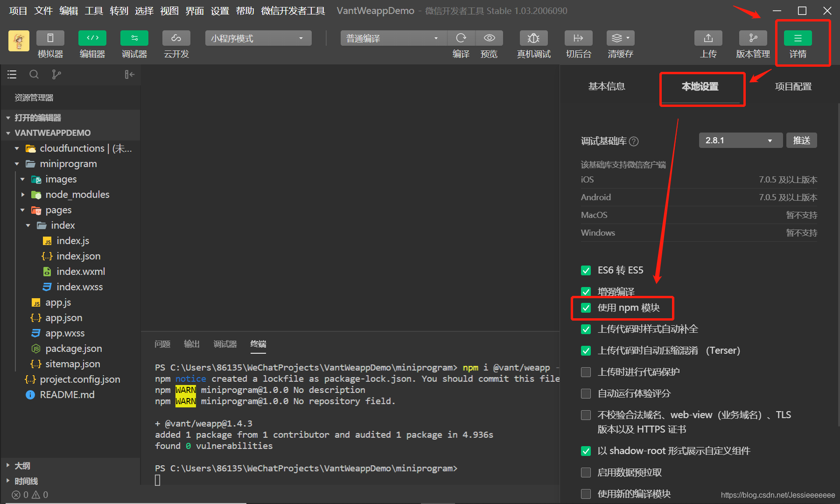
Task: Open the 设置 menu
Action: tap(220, 11)
